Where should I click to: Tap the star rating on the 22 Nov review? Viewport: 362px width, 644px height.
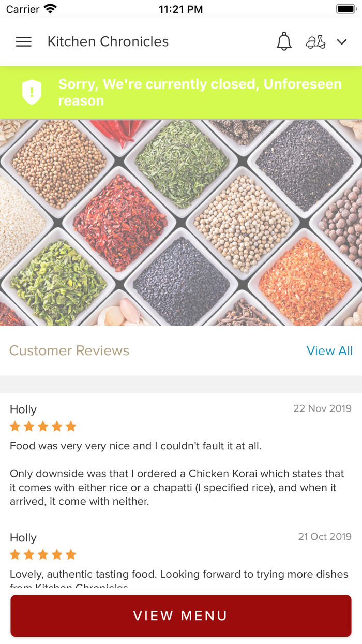click(43, 427)
